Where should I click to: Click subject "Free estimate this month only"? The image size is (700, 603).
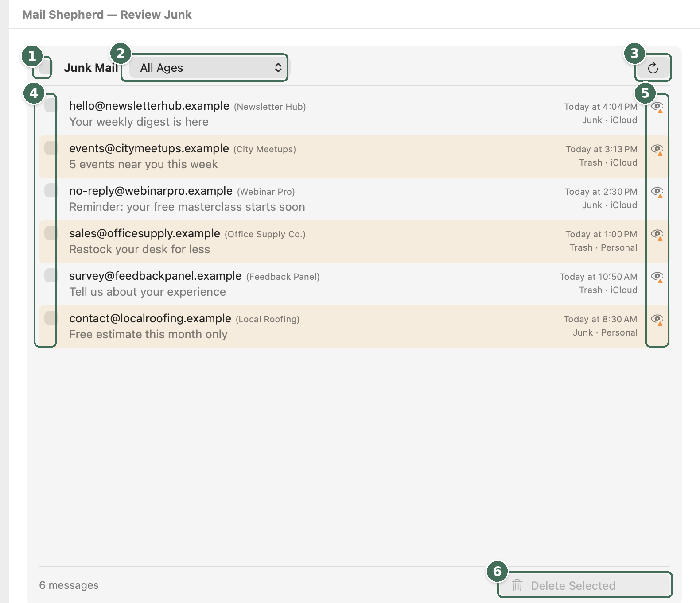148,334
